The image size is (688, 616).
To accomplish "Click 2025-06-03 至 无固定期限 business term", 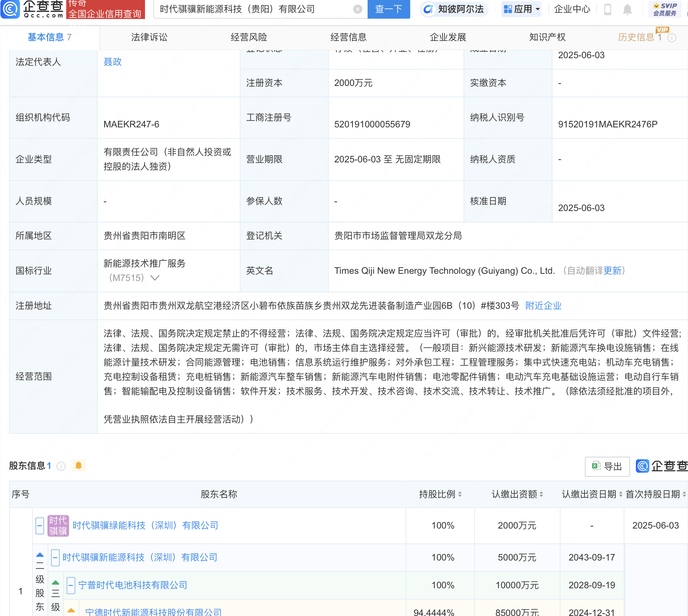I will [387, 159].
